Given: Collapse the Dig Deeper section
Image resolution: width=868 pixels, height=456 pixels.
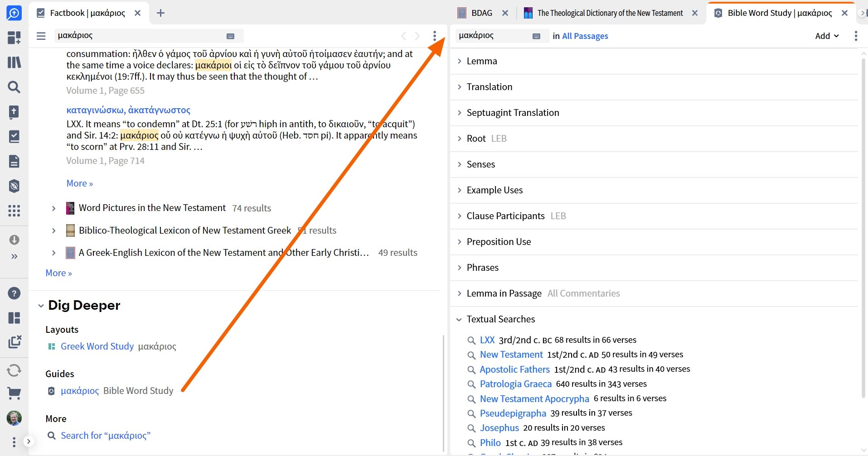Looking at the screenshot, I should (x=41, y=306).
